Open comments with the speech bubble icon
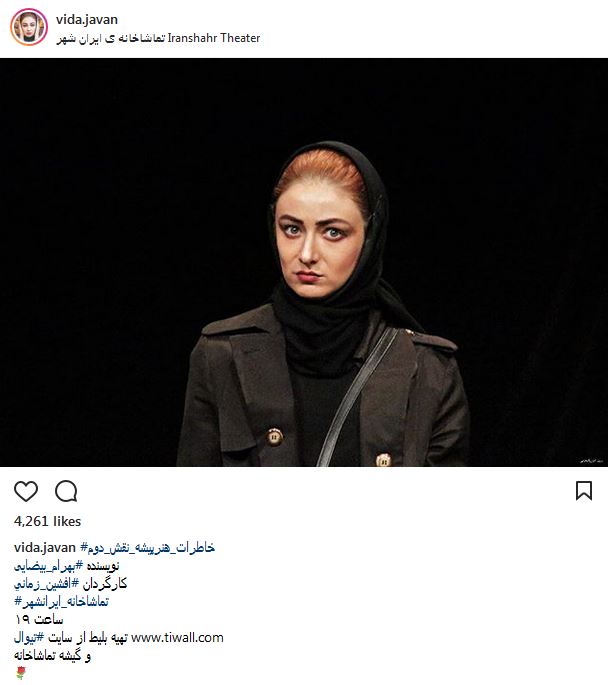608x685 pixels. [x=66, y=491]
